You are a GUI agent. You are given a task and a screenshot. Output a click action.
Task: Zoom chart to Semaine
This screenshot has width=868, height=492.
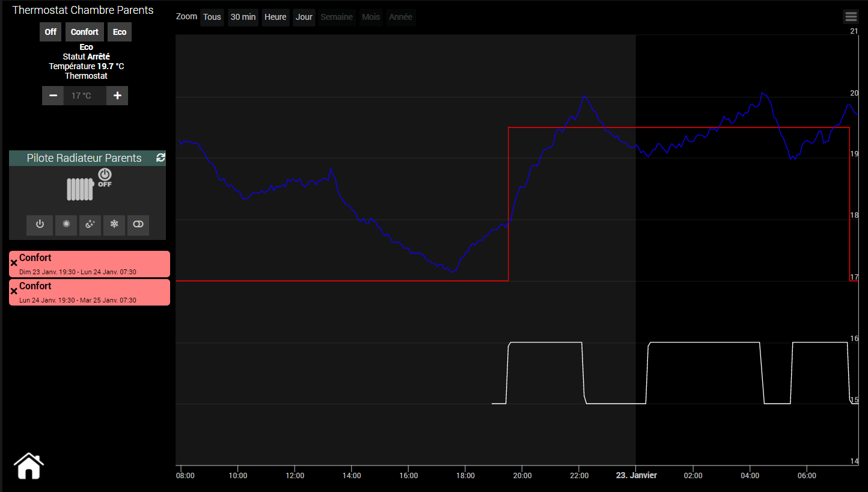coord(337,17)
